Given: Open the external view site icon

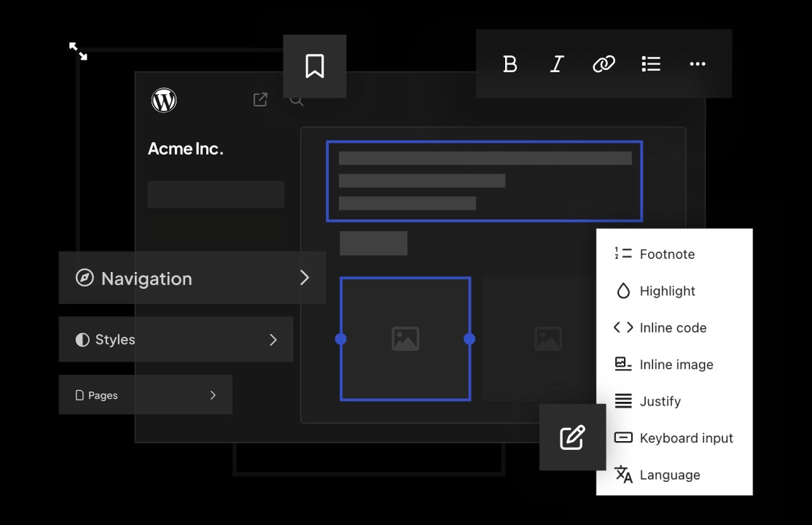Looking at the screenshot, I should point(260,100).
